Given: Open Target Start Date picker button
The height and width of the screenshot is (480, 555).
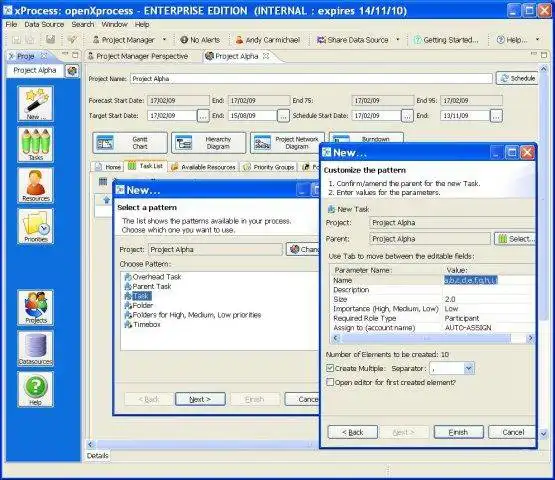Looking at the screenshot, I should (203, 116).
